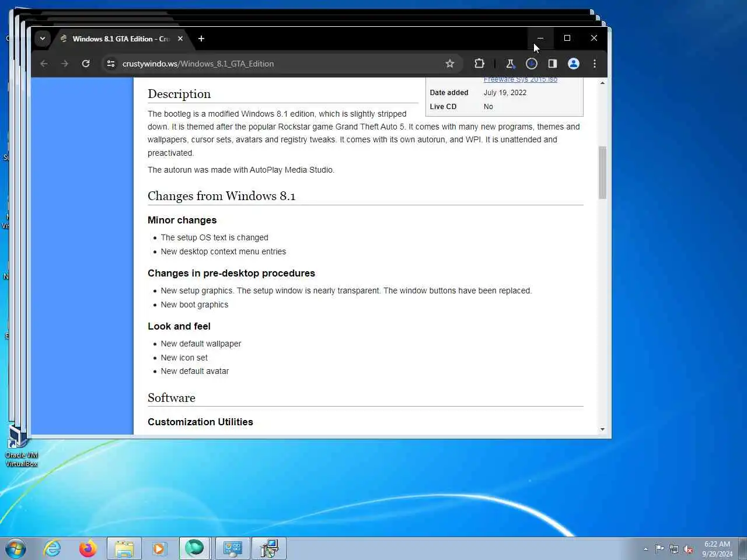Viewport: 747px width, 560px height.
Task: Click 'Changes in pre-desktop procedures' subheading
Action: 231,273
